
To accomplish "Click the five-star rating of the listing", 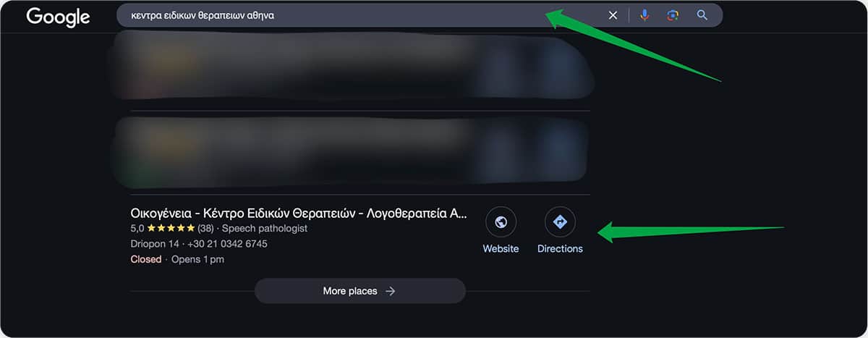I will click(171, 228).
